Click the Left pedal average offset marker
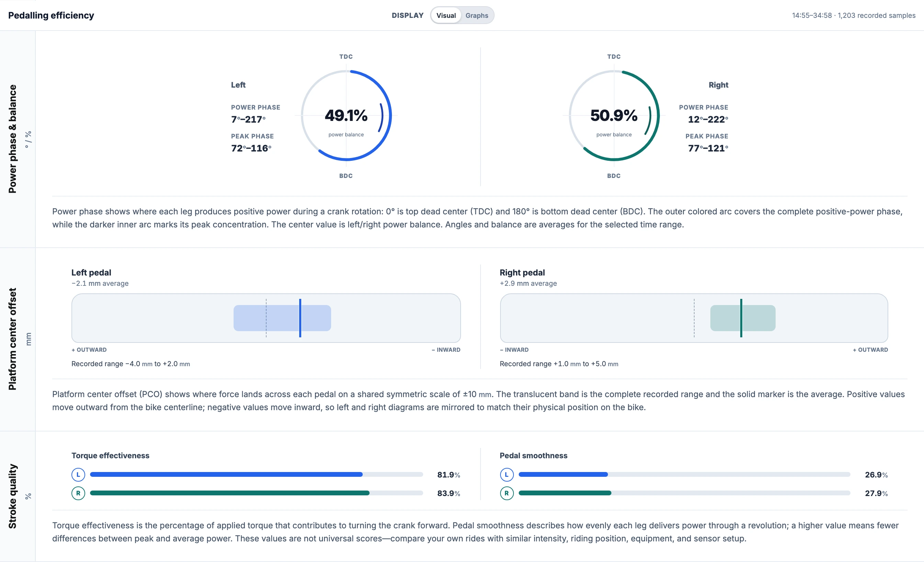924x562 pixels. tap(300, 318)
